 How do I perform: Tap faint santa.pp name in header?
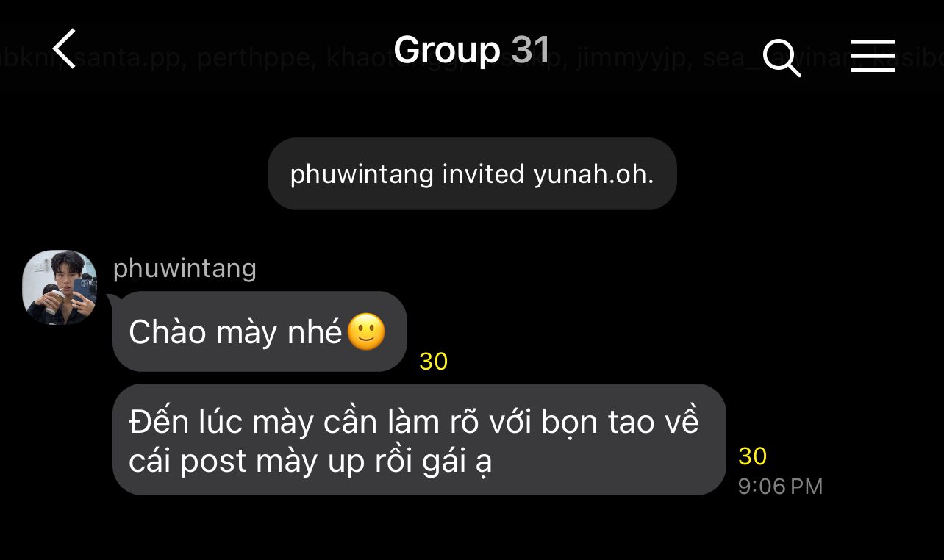(129, 58)
